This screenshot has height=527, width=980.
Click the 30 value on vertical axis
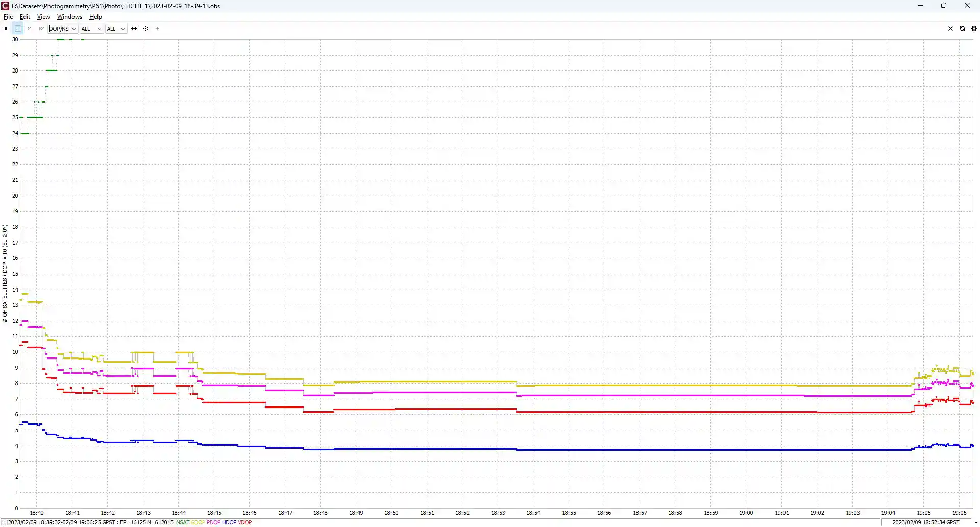[x=15, y=39]
